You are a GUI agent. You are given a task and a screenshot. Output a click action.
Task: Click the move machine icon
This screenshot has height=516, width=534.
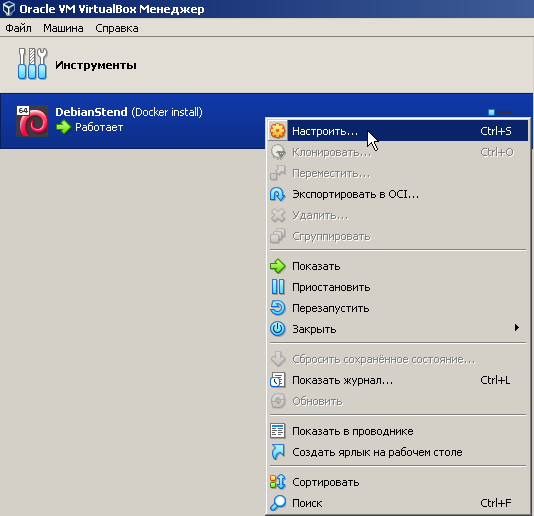coord(278,173)
